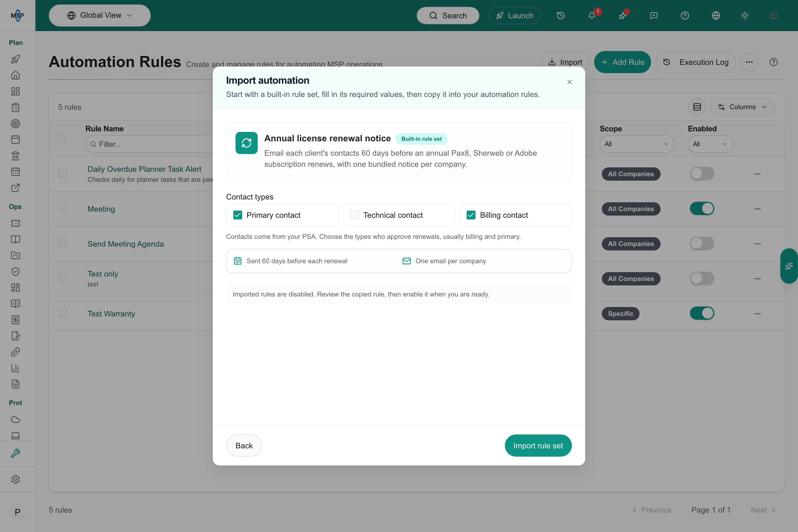Click the Launch rocket button

point(515,16)
